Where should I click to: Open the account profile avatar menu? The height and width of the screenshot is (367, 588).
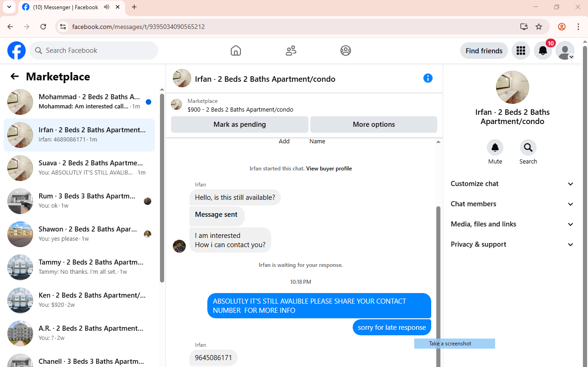[x=565, y=51]
